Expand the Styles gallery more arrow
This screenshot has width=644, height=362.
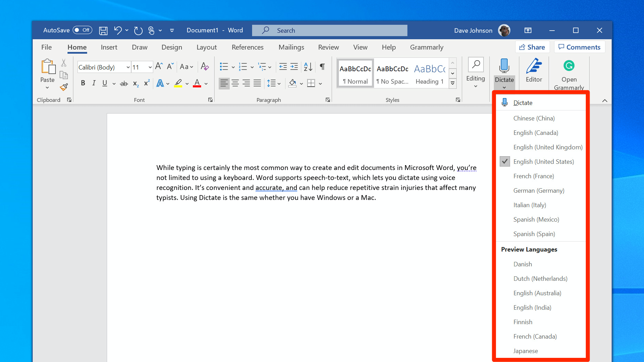tap(453, 83)
